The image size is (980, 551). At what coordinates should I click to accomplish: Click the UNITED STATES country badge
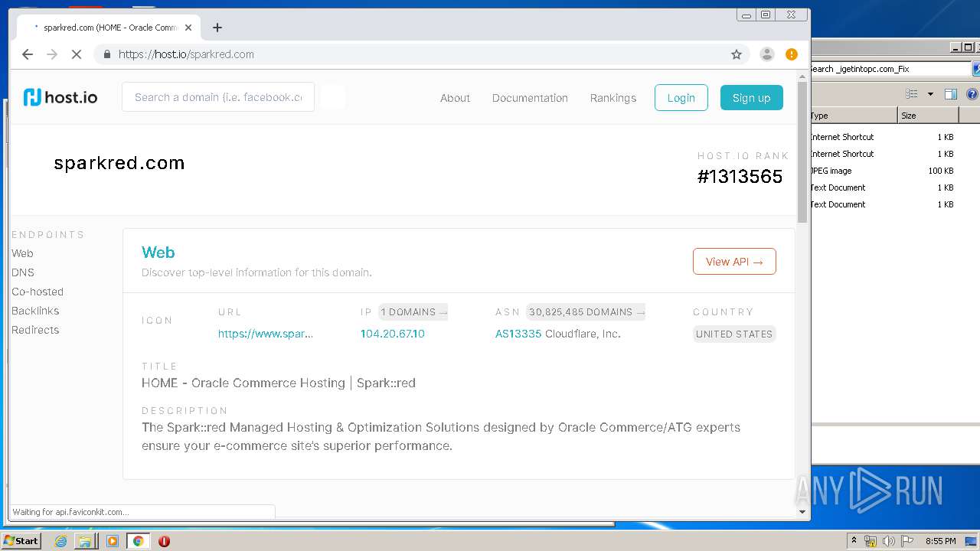click(x=734, y=334)
